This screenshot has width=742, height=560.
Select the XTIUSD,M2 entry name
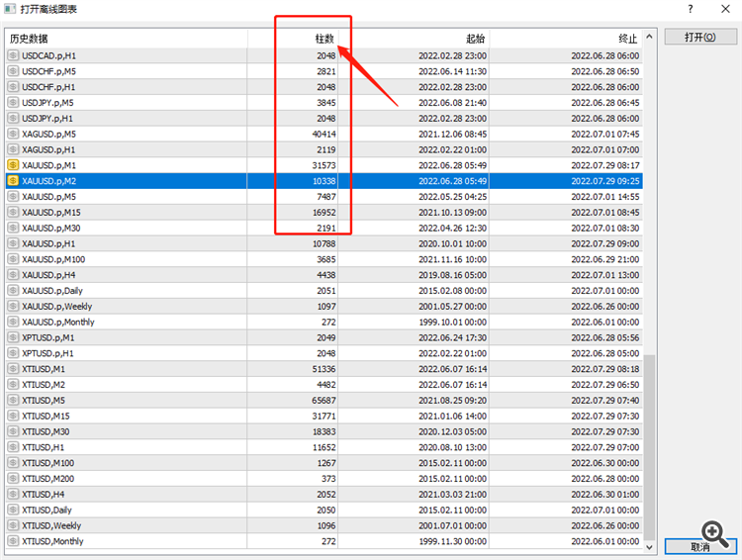[44, 384]
